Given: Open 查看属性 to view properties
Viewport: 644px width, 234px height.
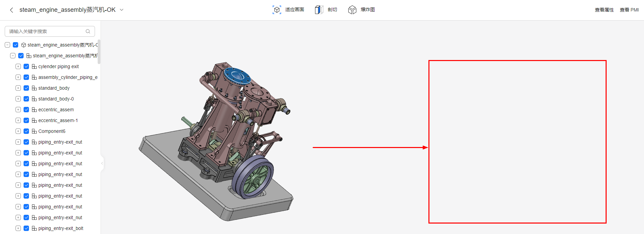Looking at the screenshot, I should 604,10.
